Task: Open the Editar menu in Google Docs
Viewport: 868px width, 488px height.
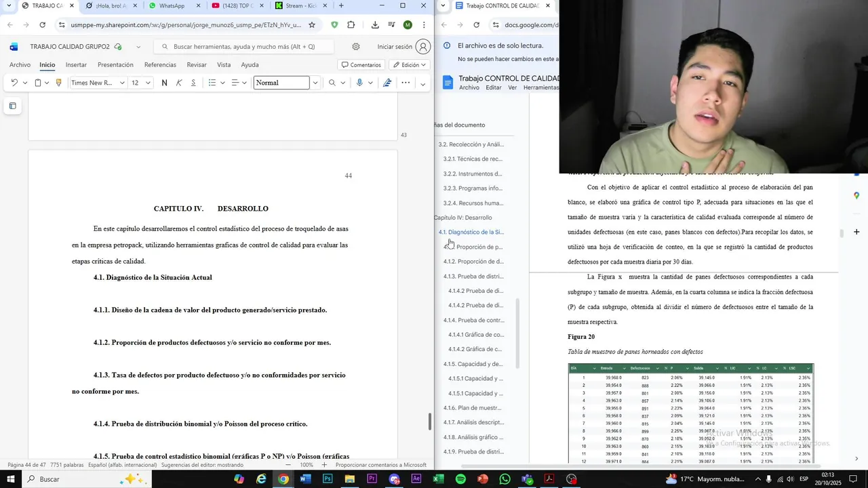Action: (494, 87)
